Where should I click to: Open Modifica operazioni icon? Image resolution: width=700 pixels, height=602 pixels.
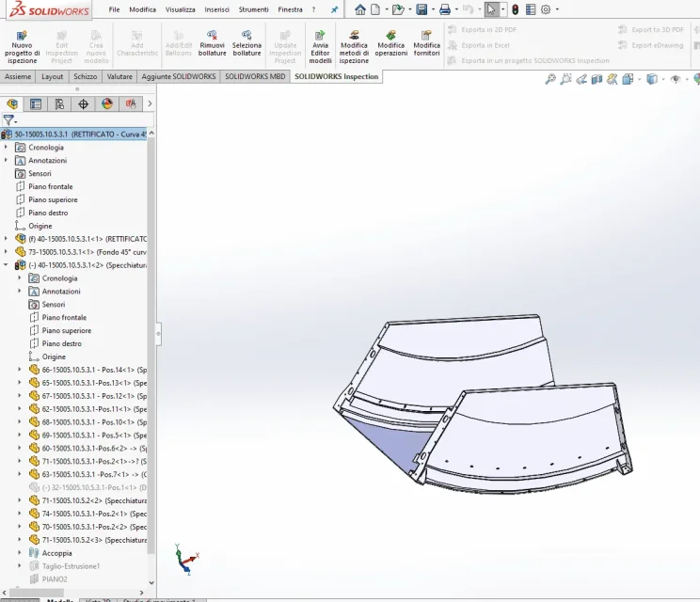(391, 43)
